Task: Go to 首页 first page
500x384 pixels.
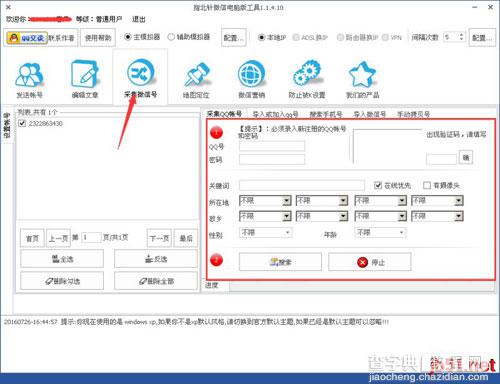Action: 32,238
